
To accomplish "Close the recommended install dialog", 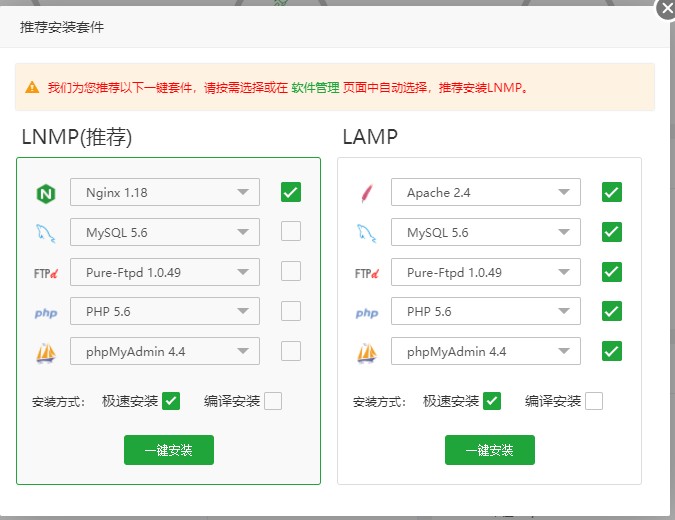I will pyautogui.click(x=666, y=9).
